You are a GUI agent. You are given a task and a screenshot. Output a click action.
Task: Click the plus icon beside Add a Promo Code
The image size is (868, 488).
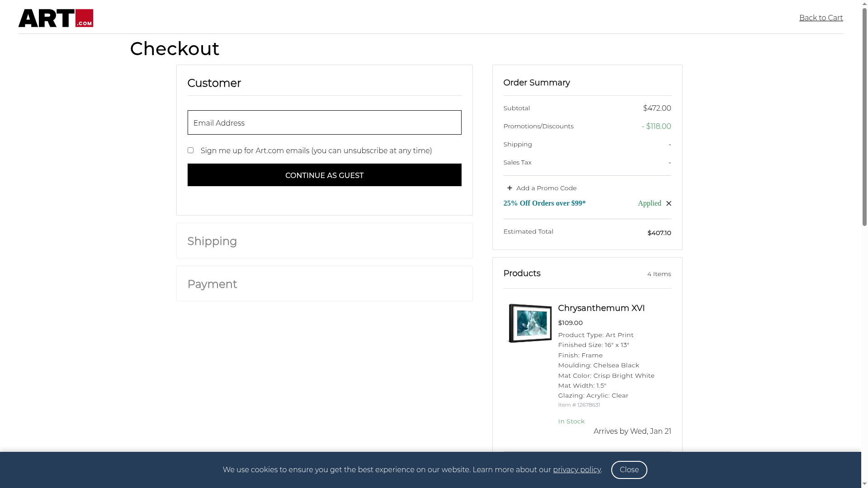[x=509, y=188]
